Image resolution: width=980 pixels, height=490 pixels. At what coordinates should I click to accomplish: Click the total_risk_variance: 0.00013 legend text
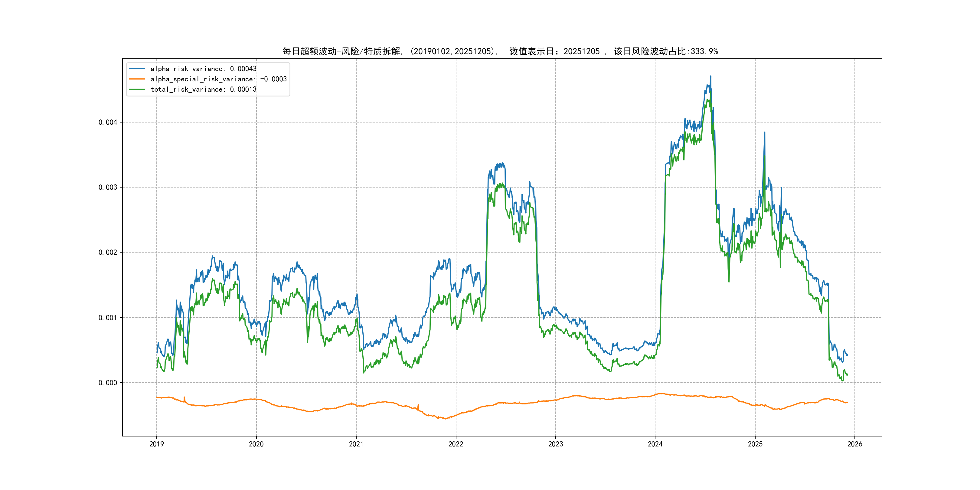tap(204, 90)
